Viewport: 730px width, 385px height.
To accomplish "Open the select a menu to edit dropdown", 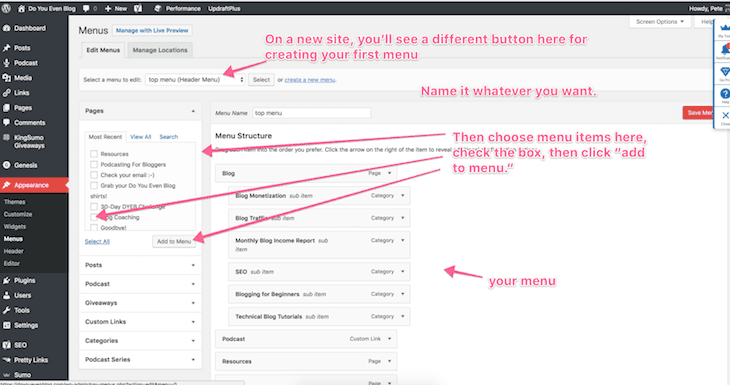I will pyautogui.click(x=195, y=80).
